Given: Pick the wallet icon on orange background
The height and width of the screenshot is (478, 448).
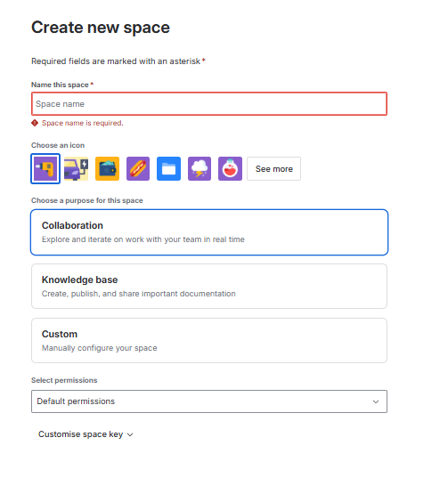Looking at the screenshot, I should 107,168.
